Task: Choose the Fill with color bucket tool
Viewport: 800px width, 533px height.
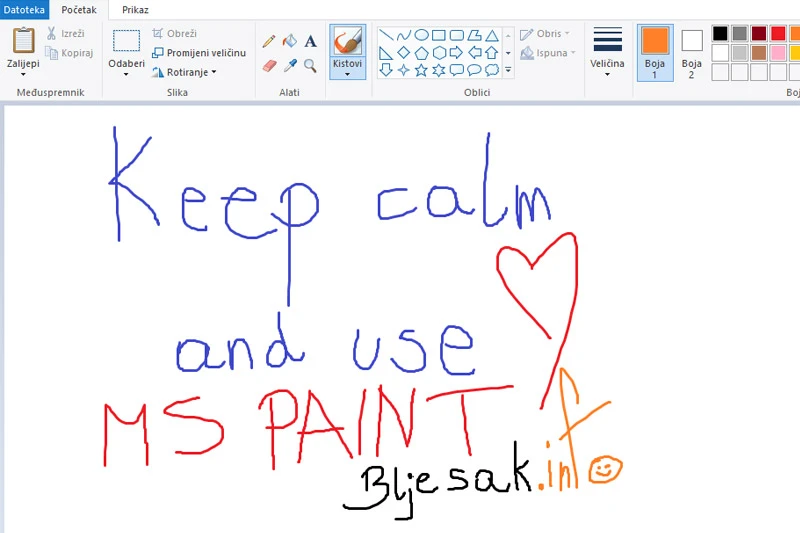Action: pos(290,41)
